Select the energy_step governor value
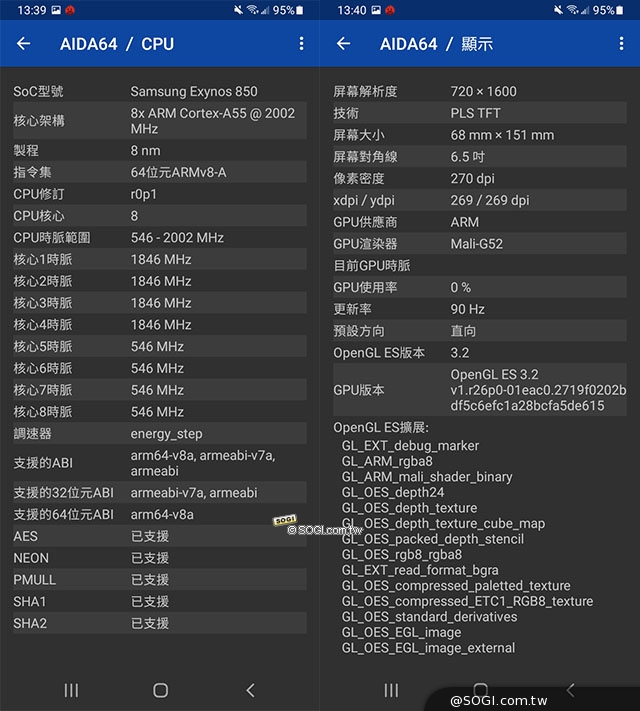This screenshot has width=640, height=711. pyautogui.click(x=166, y=434)
